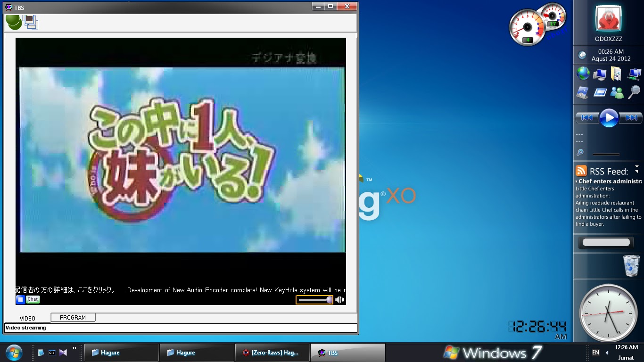Click the ODOXZZZ user avatar in sidebar
The height and width of the screenshot is (362, 644).
tap(608, 19)
